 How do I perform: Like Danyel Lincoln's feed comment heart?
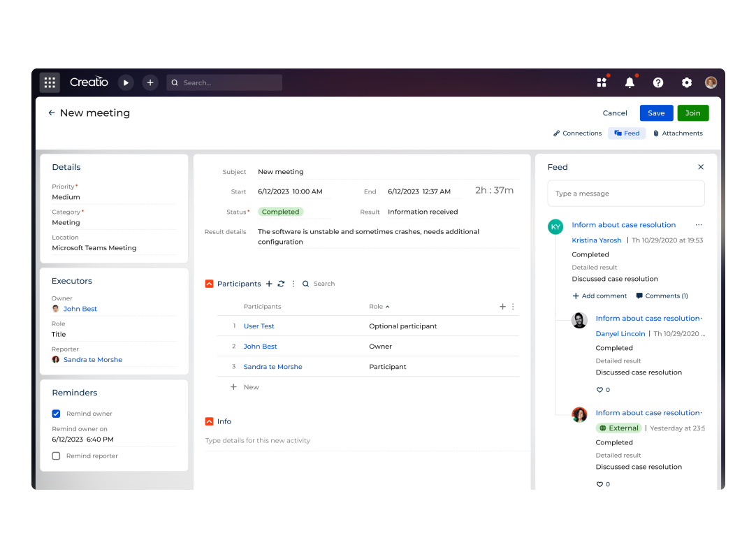click(x=599, y=389)
